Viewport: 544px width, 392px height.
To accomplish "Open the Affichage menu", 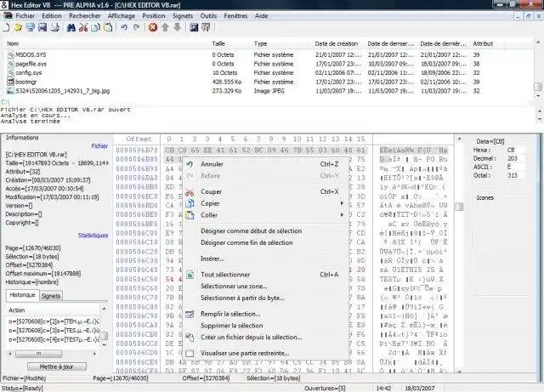I will pyautogui.click(x=122, y=15).
